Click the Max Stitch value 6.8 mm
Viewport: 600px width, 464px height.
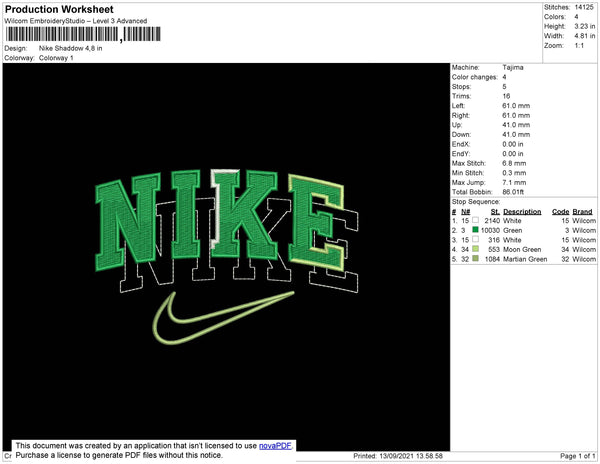click(514, 163)
